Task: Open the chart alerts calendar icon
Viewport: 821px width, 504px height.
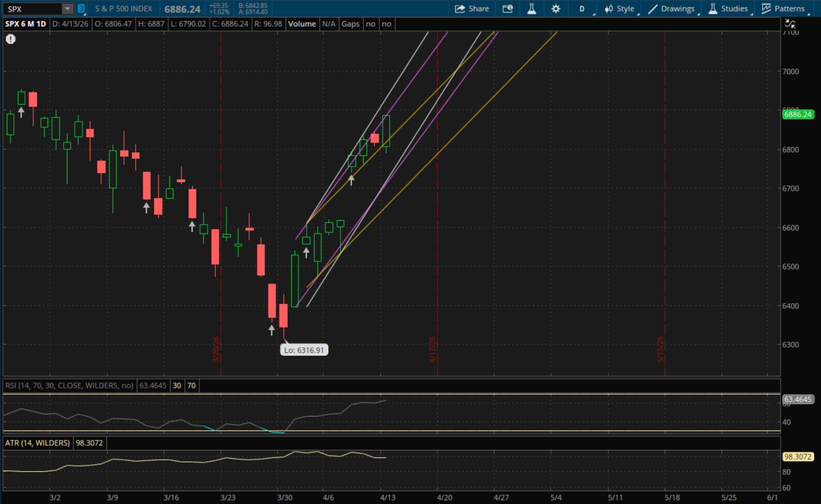Action: click(x=507, y=9)
